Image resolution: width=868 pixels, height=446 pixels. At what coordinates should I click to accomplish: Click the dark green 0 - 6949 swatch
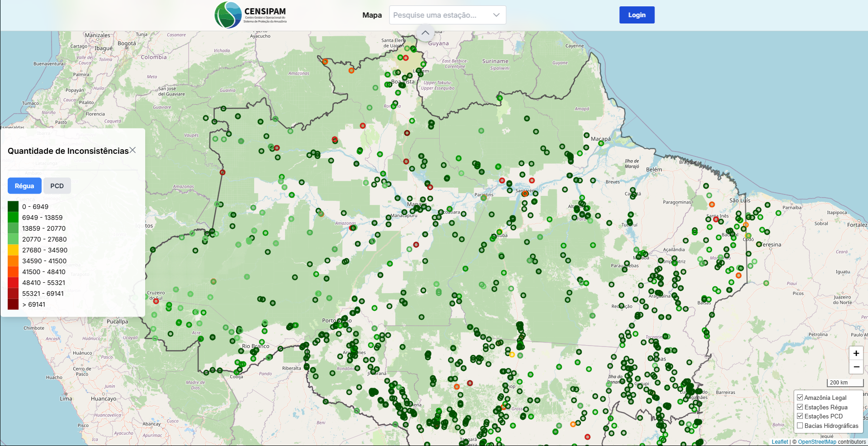point(13,207)
